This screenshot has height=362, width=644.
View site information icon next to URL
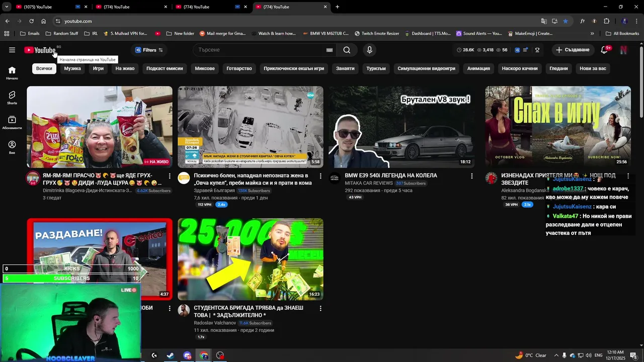coord(58,21)
